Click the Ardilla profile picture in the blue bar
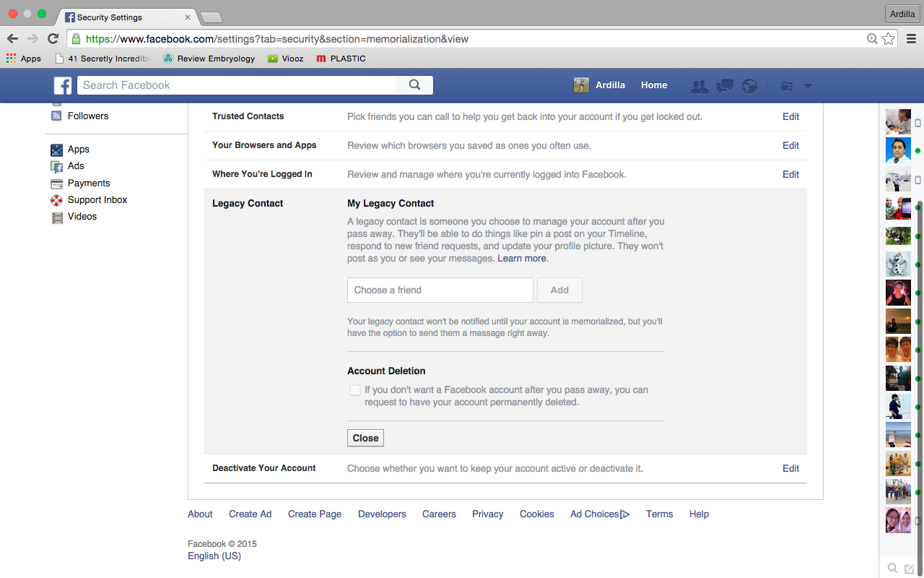Image resolution: width=924 pixels, height=578 pixels. coord(581,85)
